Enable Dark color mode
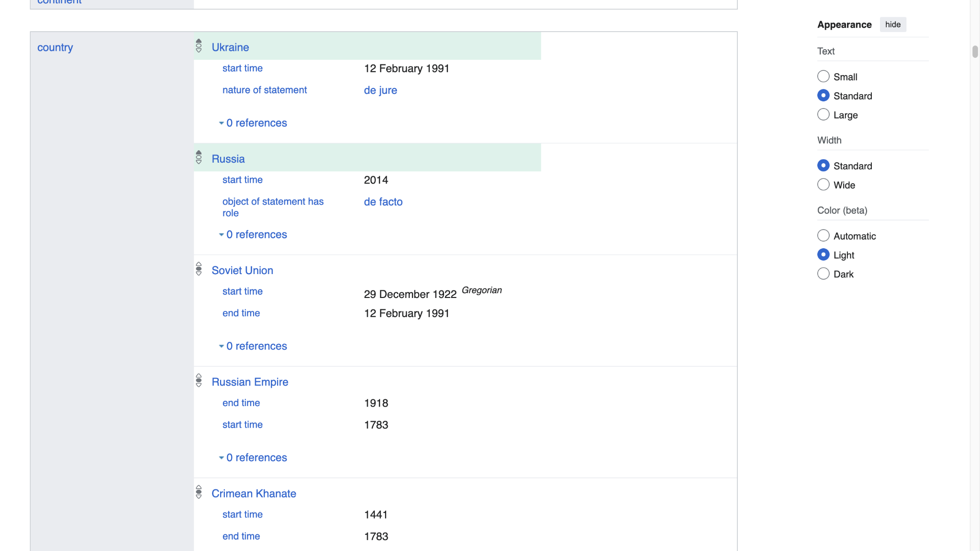Viewport: 980px width, 551px height. [x=823, y=274]
